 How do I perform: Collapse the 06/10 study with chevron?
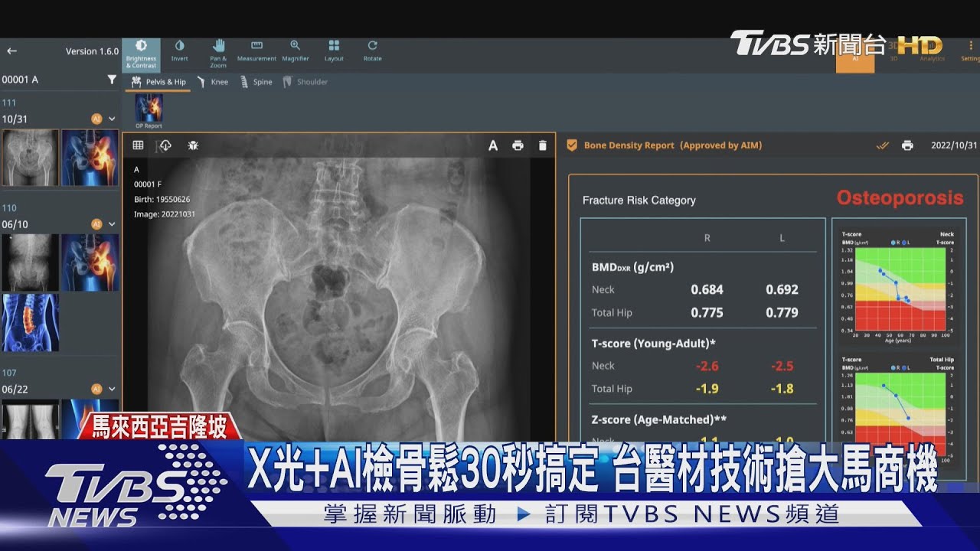(x=112, y=224)
